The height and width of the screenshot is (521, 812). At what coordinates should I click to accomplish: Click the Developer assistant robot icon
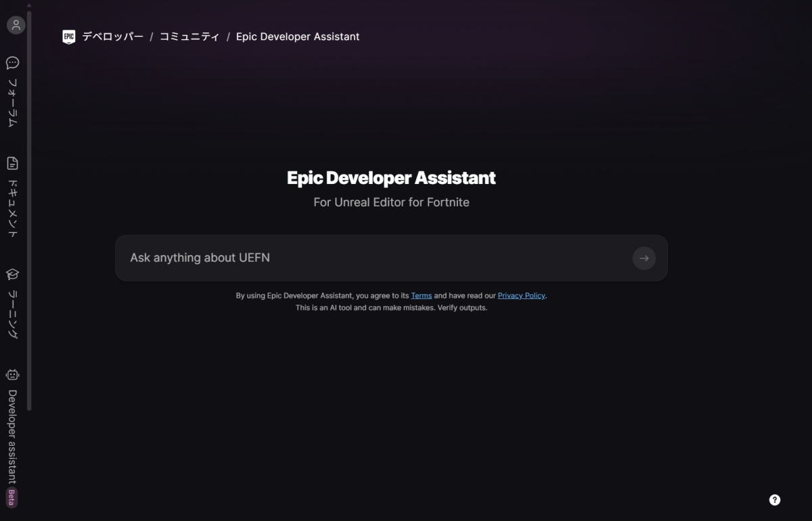tap(12, 375)
